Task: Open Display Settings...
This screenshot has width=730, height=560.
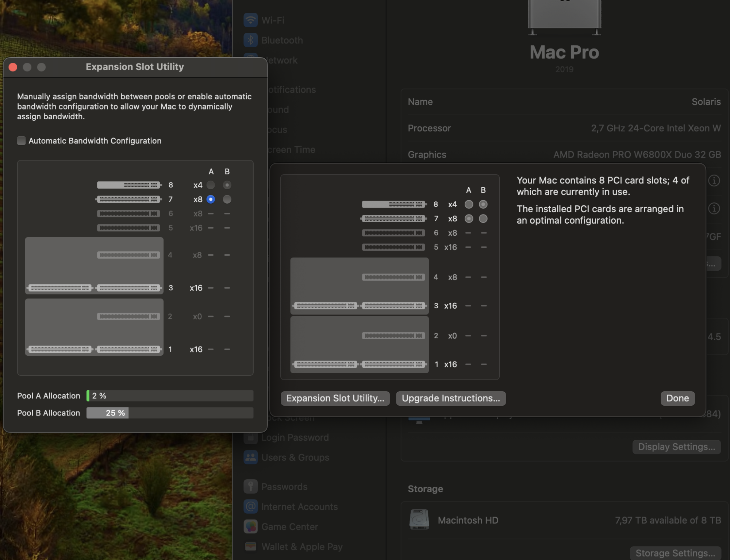Action: pos(676,447)
